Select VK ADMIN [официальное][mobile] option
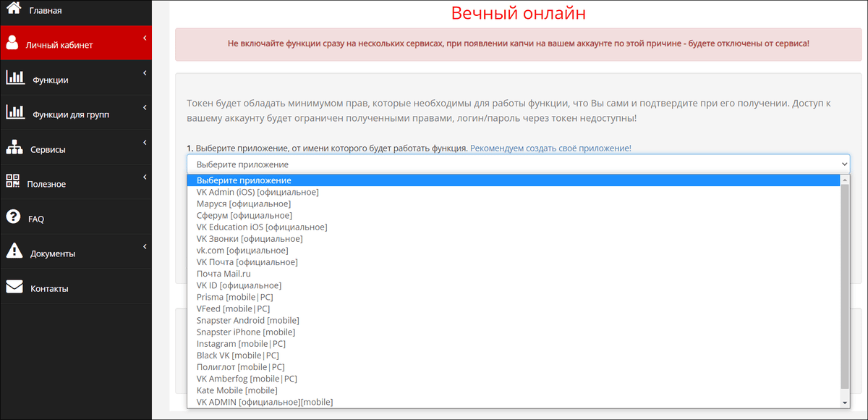The height and width of the screenshot is (420, 868). pyautogui.click(x=514, y=402)
